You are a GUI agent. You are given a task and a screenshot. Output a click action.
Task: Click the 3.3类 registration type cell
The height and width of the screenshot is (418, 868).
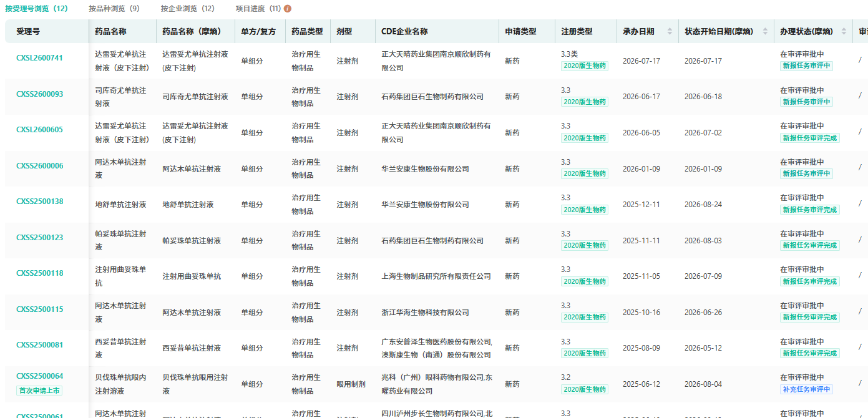(570, 54)
